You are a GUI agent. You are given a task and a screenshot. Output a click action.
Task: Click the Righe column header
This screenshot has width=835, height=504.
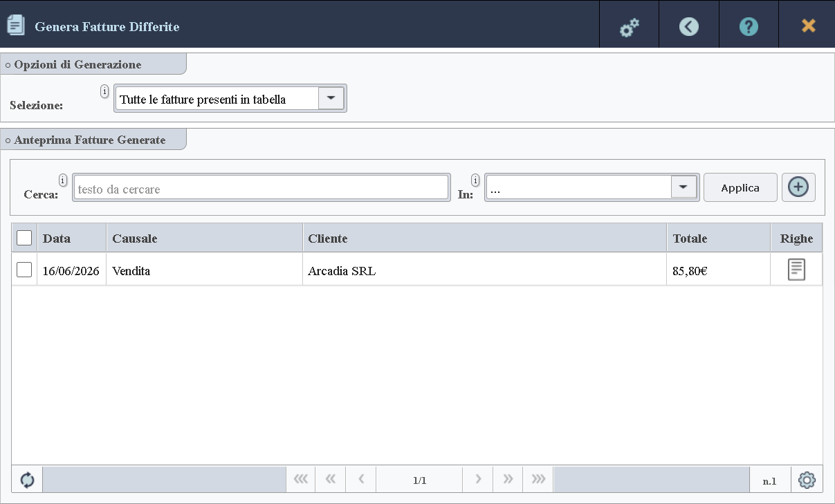point(796,238)
